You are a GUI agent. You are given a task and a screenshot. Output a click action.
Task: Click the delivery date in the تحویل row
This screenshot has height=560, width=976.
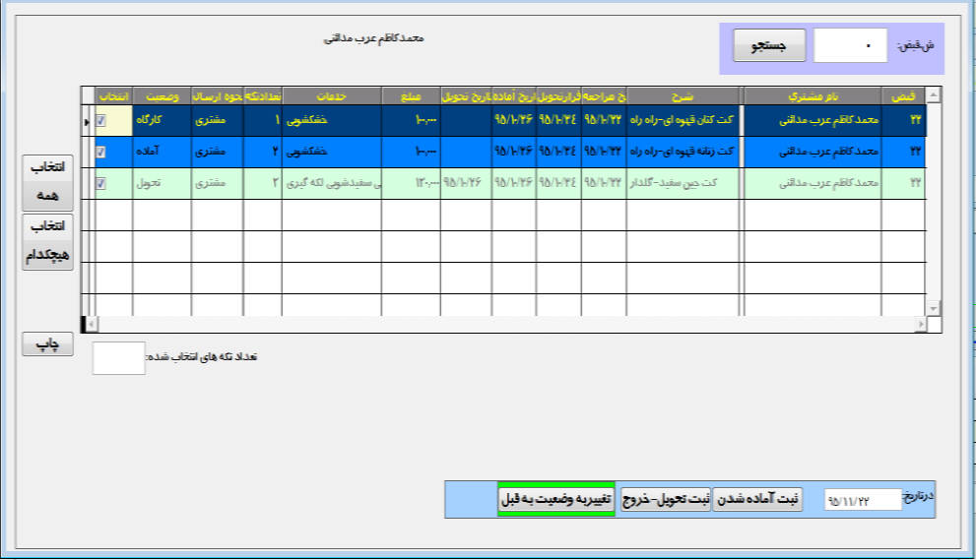pyautogui.click(x=466, y=184)
